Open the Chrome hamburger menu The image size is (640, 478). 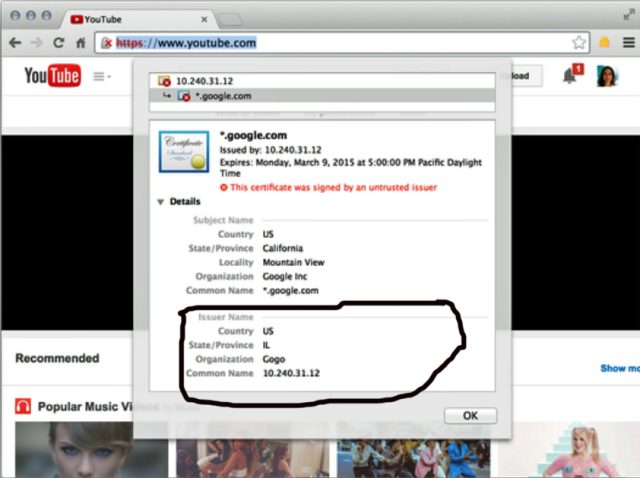point(629,42)
